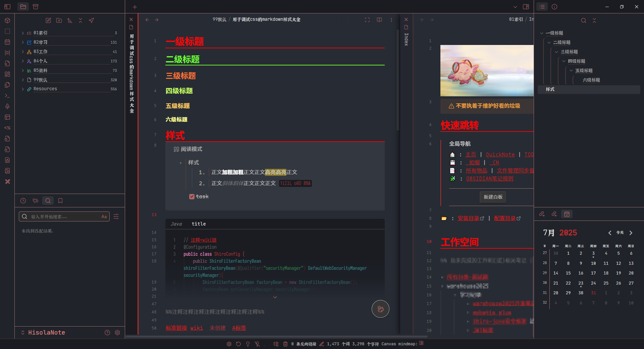Open the file explorer folder tab
This screenshot has width=644, height=349.
pos(23,7)
